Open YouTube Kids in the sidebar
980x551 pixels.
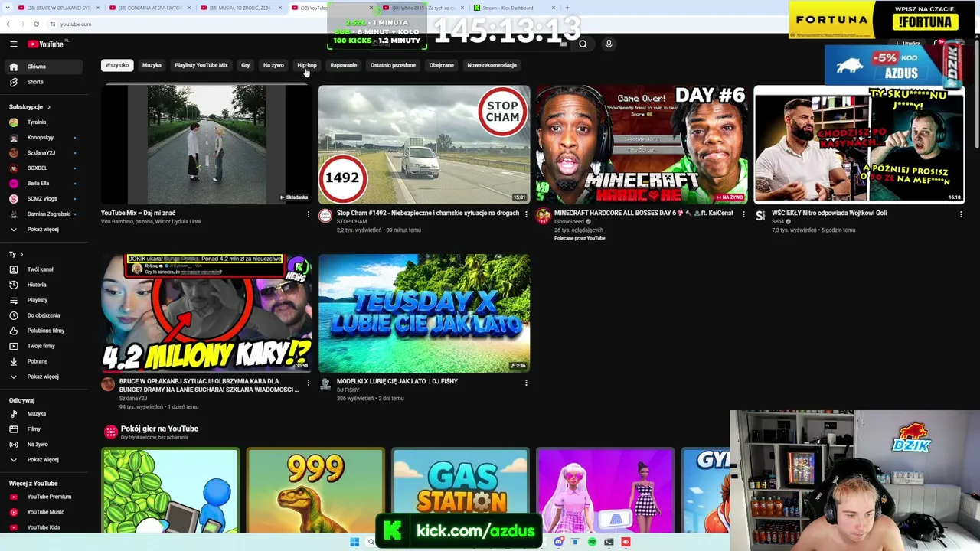(x=43, y=527)
